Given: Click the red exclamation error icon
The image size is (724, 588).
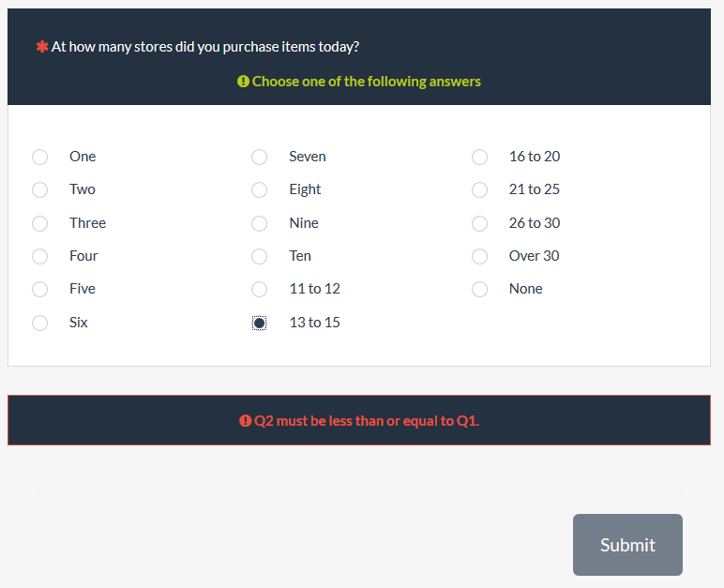Looking at the screenshot, I should [245, 421].
